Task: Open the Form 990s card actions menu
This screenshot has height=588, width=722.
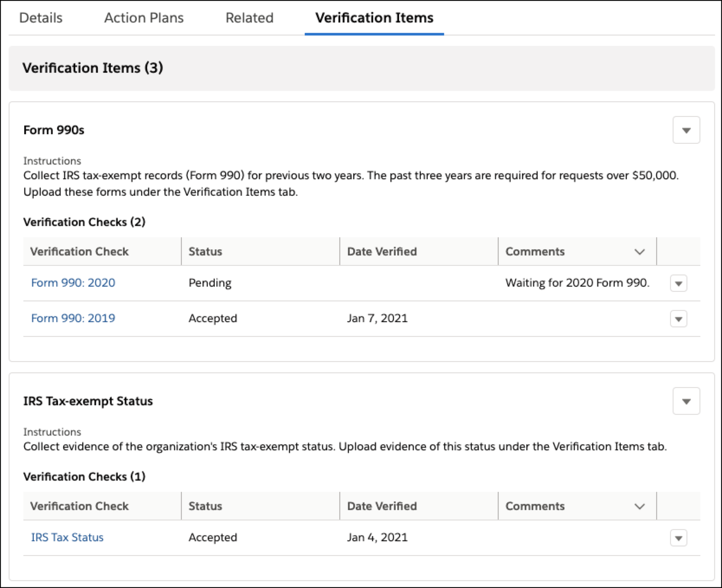Action: click(687, 129)
